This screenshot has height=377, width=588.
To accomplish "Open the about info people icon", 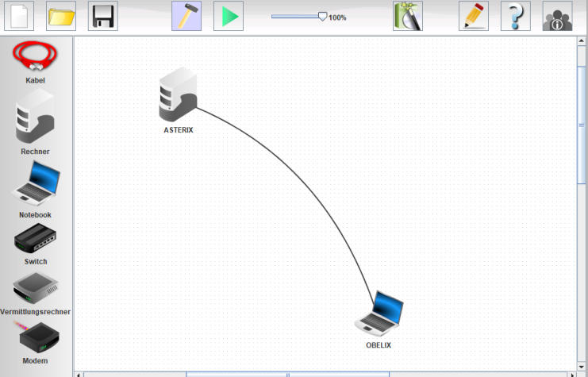I will coord(558,16).
